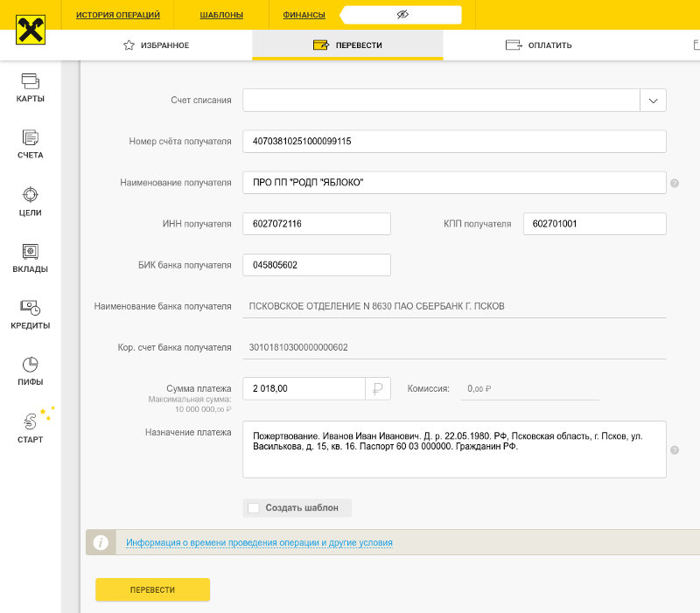Viewport: 700px width, 613px height.
Task: Click the help icon beside Наименование получателя
Action: coord(675,183)
